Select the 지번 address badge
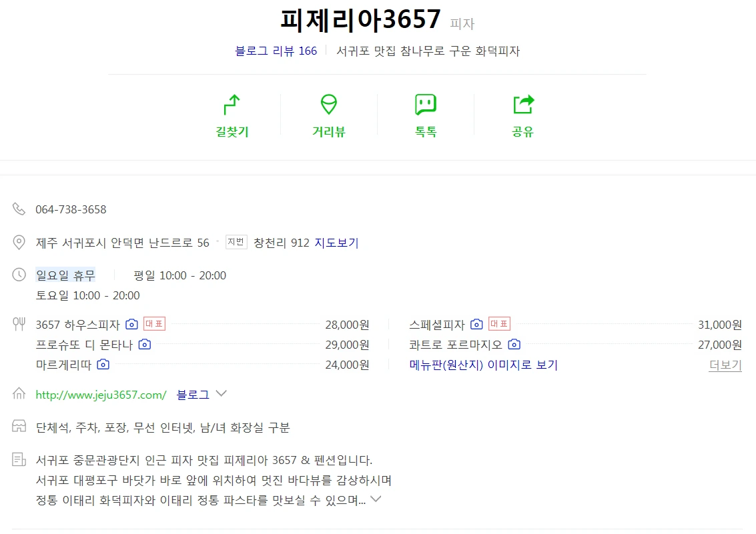This screenshot has width=756, height=534. point(236,242)
